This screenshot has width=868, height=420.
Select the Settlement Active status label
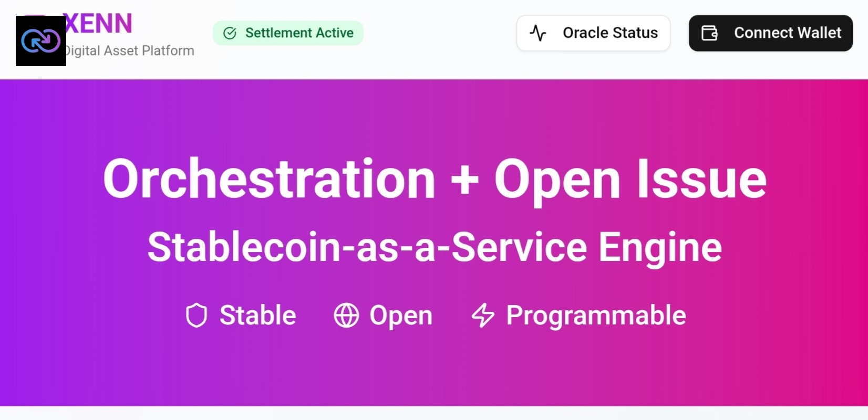coord(299,33)
